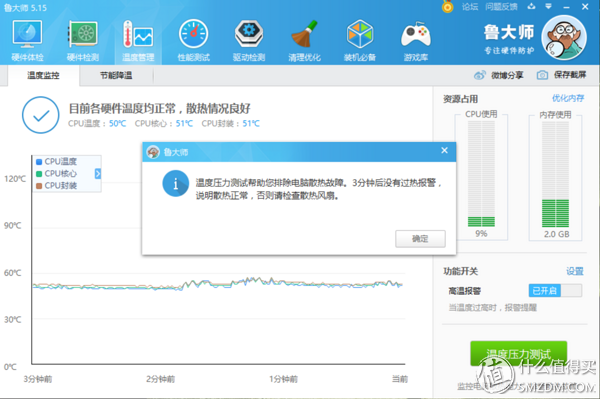Image resolution: width=600 pixels, height=399 pixels.
Task: Open the 论坛 forum link
Action: tap(470, 7)
